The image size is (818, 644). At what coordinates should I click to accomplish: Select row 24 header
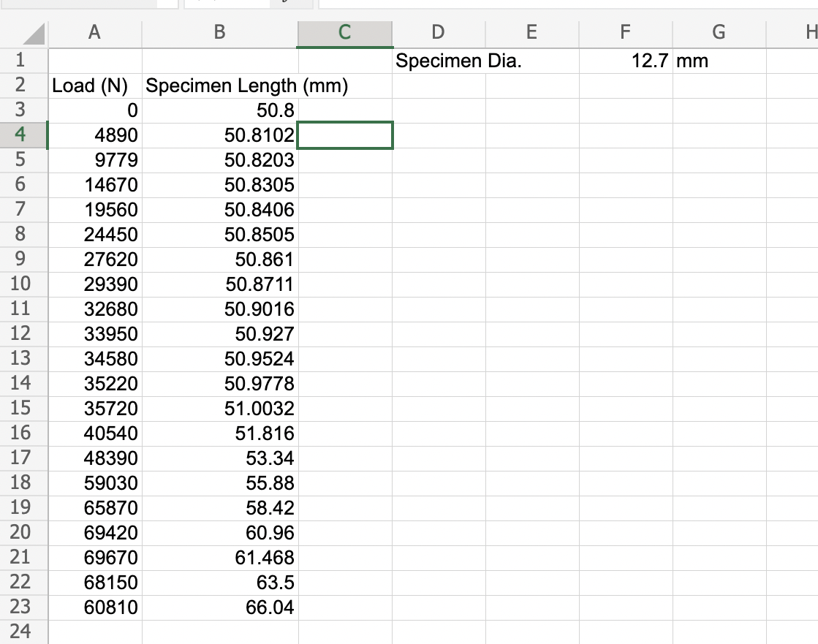pos(22,632)
